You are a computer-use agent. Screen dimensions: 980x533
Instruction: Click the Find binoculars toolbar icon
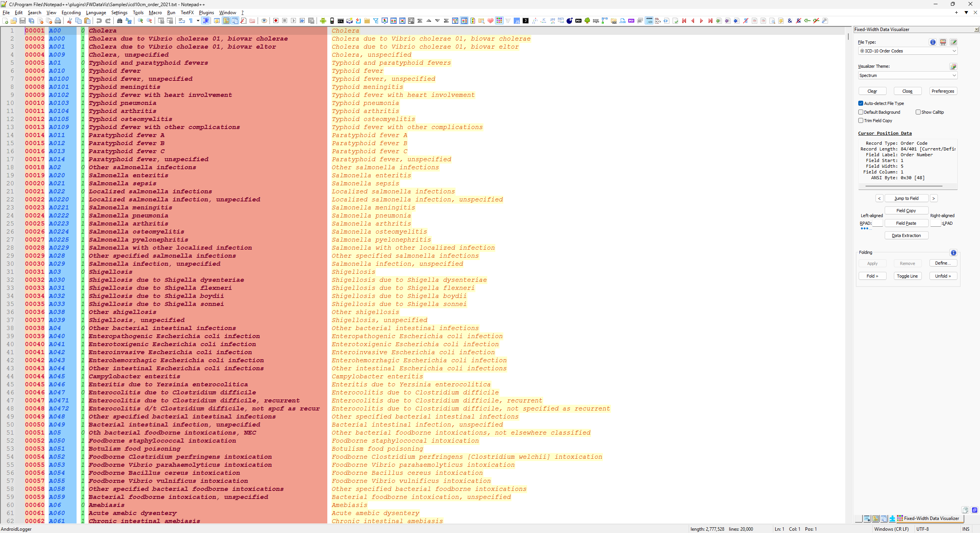[119, 21]
